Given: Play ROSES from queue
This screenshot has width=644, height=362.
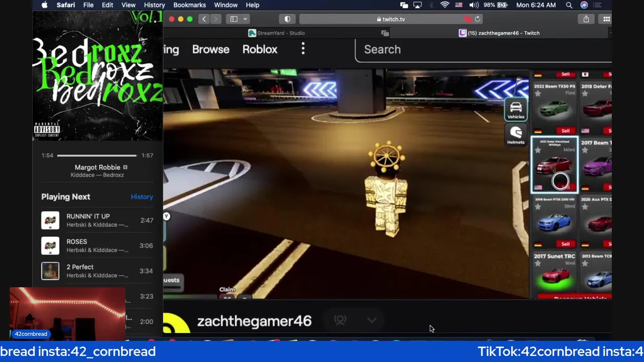Looking at the screenshot, I should point(97,245).
